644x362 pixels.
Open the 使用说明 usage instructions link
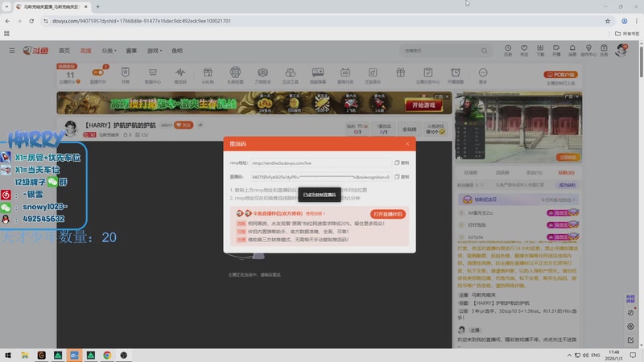pos(315,213)
